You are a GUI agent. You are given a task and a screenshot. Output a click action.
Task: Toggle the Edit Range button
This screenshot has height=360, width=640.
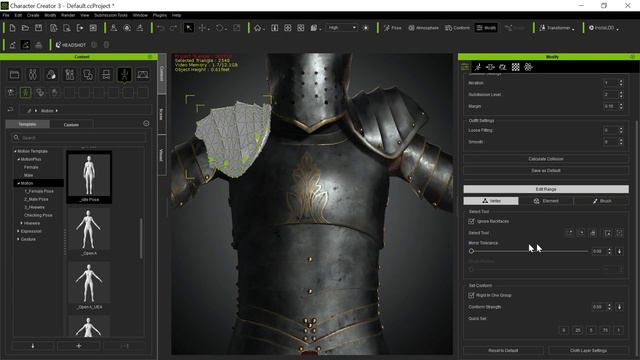point(546,189)
